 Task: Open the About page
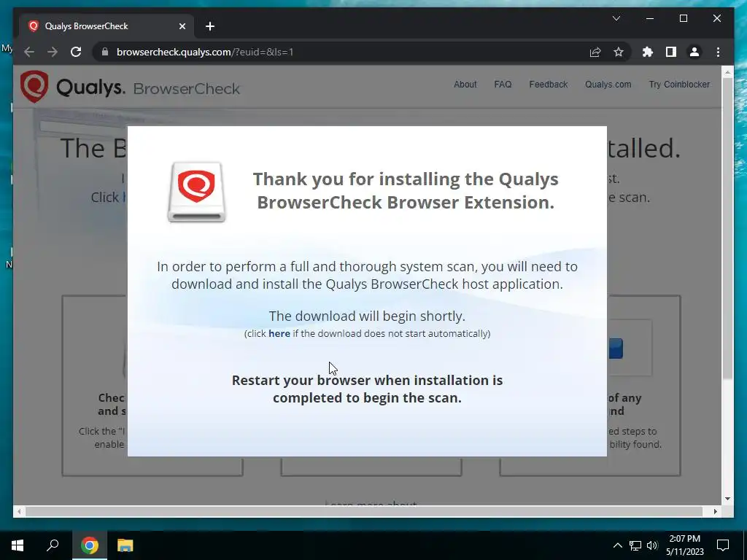465,85
